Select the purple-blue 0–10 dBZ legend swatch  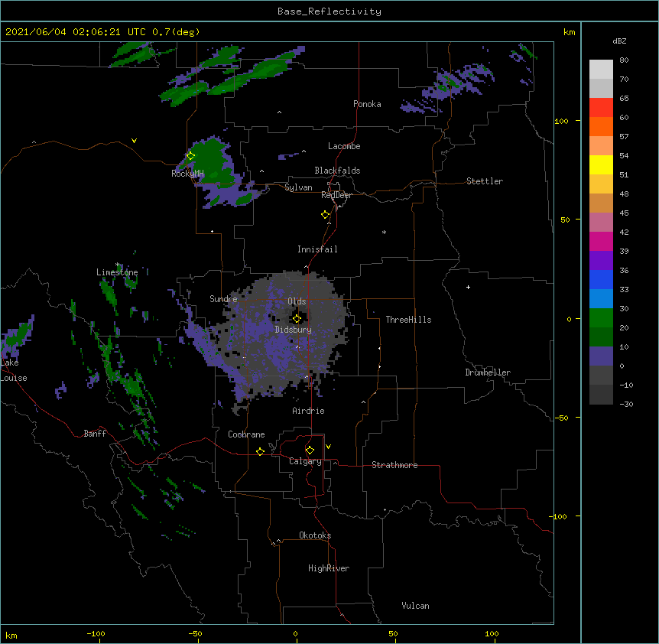click(x=601, y=356)
